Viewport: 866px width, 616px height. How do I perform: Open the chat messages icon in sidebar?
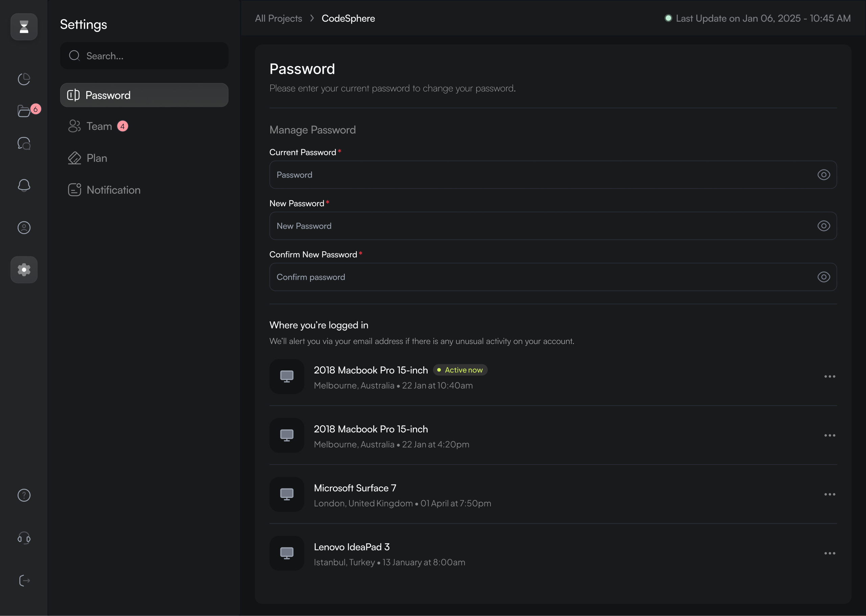point(24,143)
